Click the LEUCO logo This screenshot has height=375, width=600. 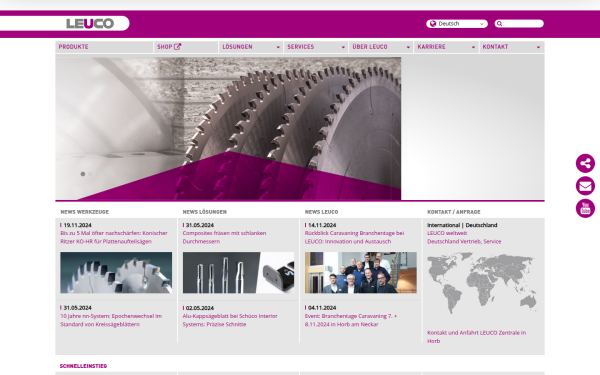click(90, 23)
